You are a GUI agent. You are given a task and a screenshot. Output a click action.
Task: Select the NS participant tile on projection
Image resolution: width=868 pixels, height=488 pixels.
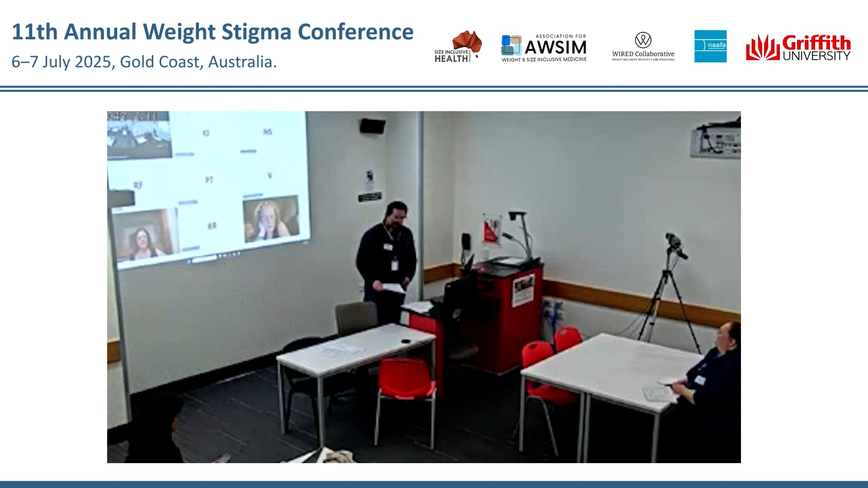pyautogui.click(x=267, y=132)
